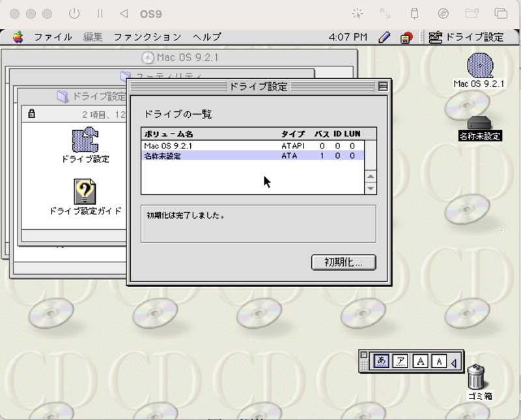
Task: Click the monitor control strip icon in menu bar
Action: point(406,38)
